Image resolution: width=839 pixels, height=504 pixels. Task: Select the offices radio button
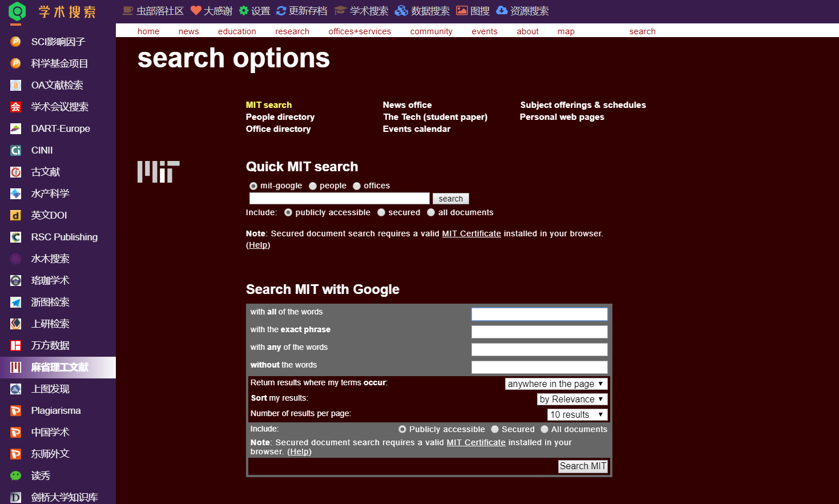(x=357, y=186)
